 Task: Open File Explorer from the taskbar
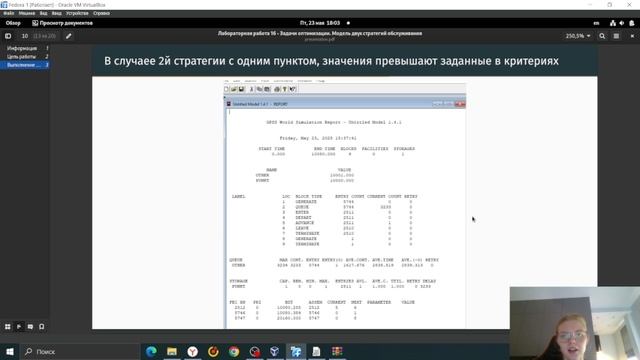pyautogui.click(x=172, y=351)
